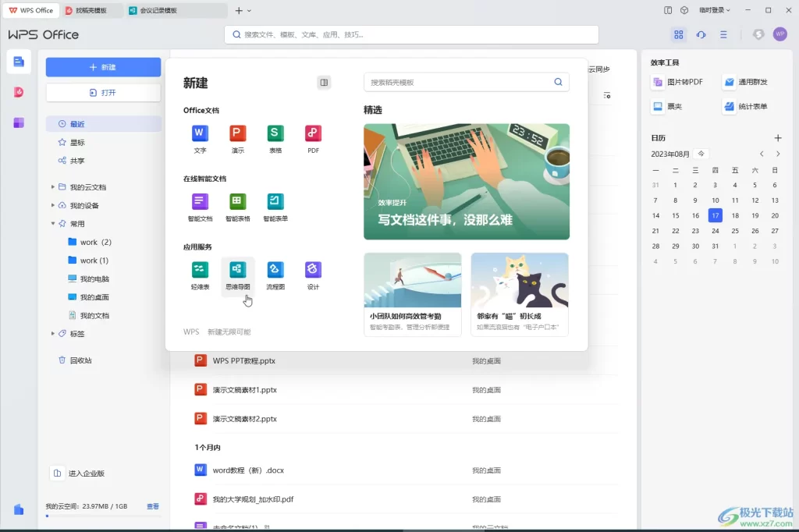Screen dimensions: 799x532
Task: Open the 图片转PDF efficiency tool
Action: (x=676, y=82)
